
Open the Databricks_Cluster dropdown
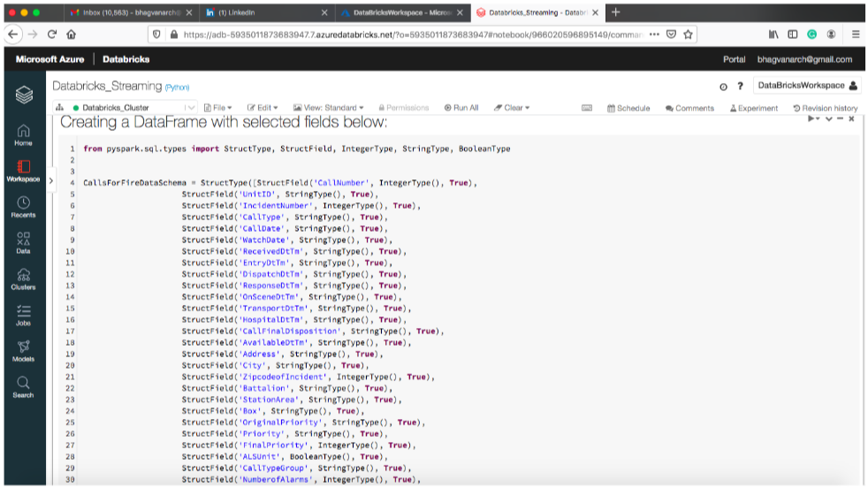coord(133,108)
